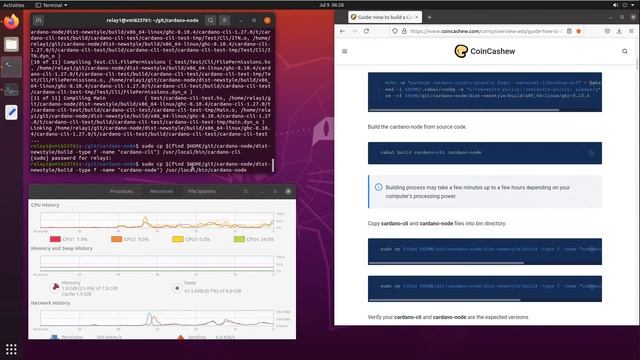Copy the cabal build command
The image size is (640, 360).
pyautogui.click(x=591, y=153)
